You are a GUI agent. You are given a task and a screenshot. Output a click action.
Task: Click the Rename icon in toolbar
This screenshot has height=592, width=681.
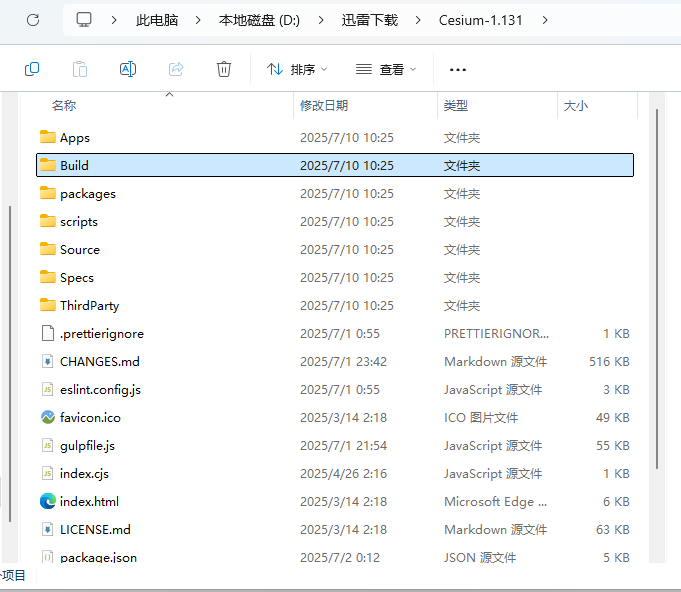point(128,69)
